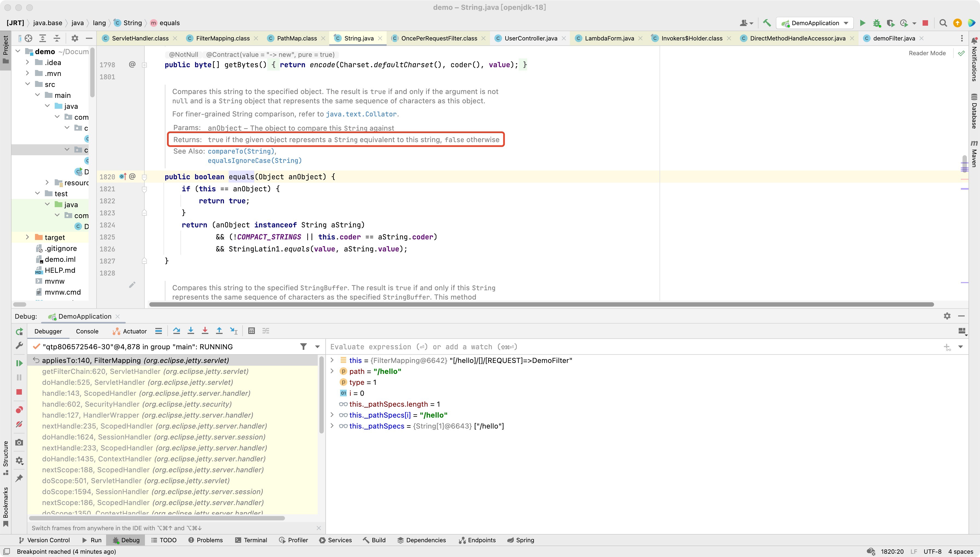This screenshot has width=980, height=557.
Task: Toggle Show Execution Point lines icon
Action: pos(158,331)
